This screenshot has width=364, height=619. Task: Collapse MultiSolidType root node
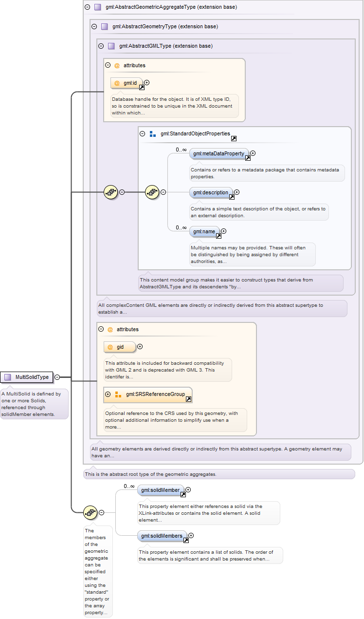(x=57, y=377)
